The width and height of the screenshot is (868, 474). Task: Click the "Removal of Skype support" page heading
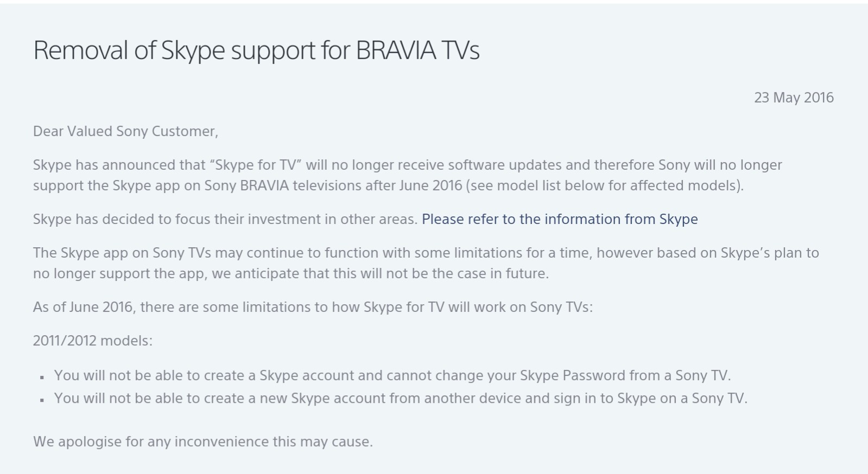256,50
